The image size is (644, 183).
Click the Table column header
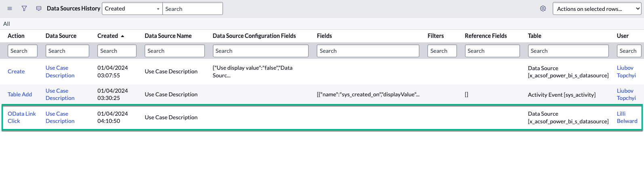535,36
